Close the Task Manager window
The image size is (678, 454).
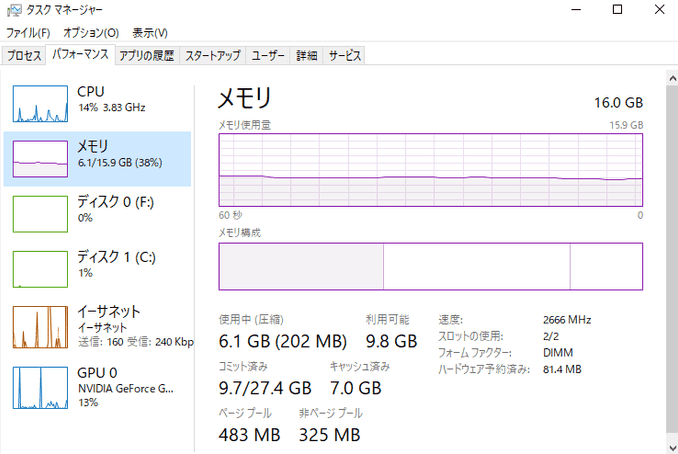pos(659,10)
